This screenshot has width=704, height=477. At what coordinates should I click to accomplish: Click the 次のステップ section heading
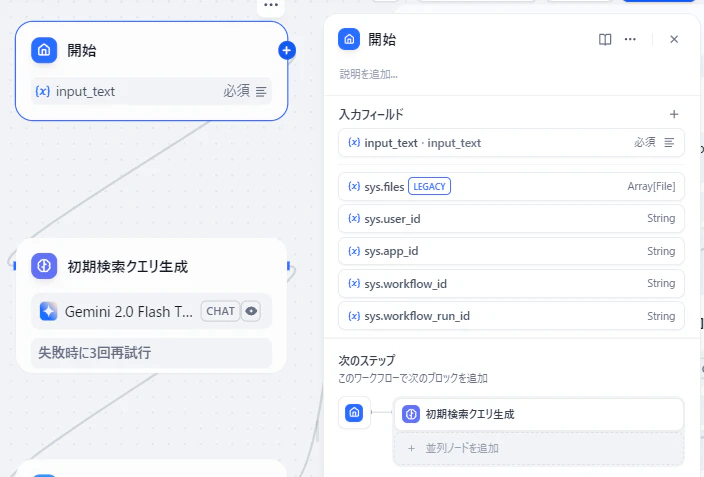click(x=367, y=360)
